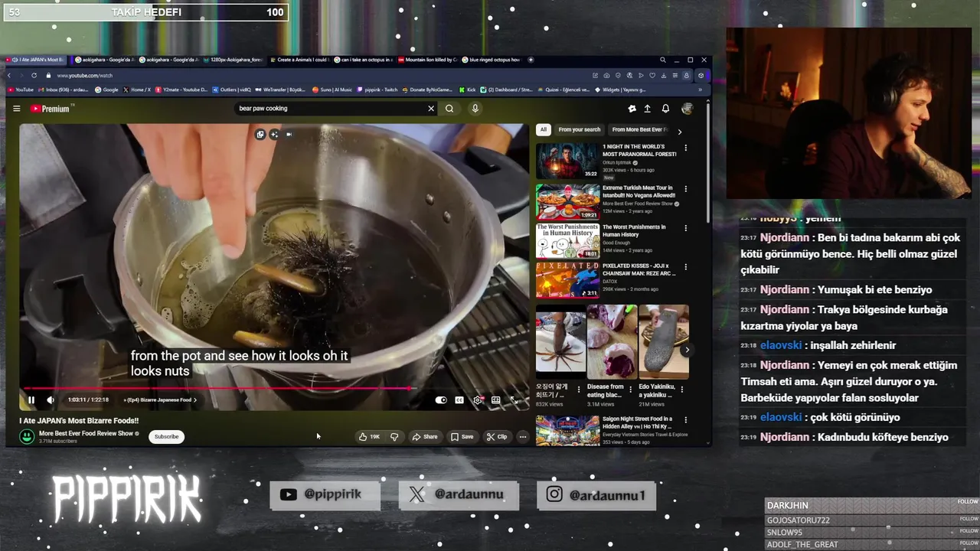Open options for the PIXELATED KISSES video
Viewport: 980px width, 551px height.
pyautogui.click(x=685, y=267)
